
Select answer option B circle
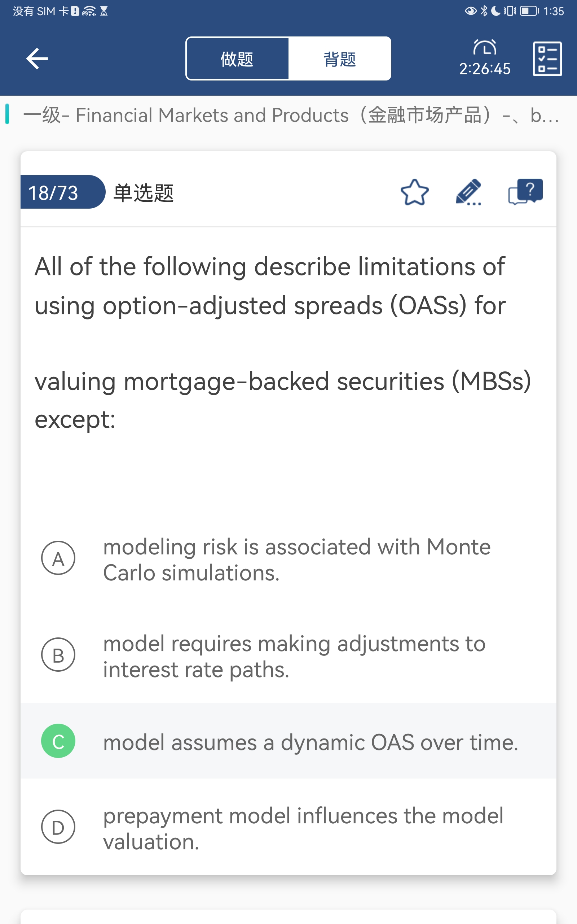click(58, 655)
